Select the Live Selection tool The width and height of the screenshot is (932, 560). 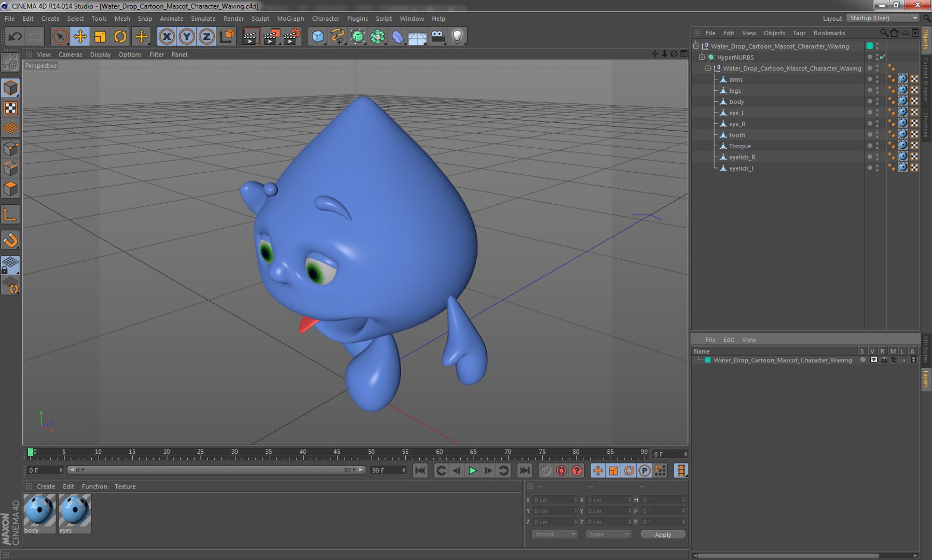60,36
